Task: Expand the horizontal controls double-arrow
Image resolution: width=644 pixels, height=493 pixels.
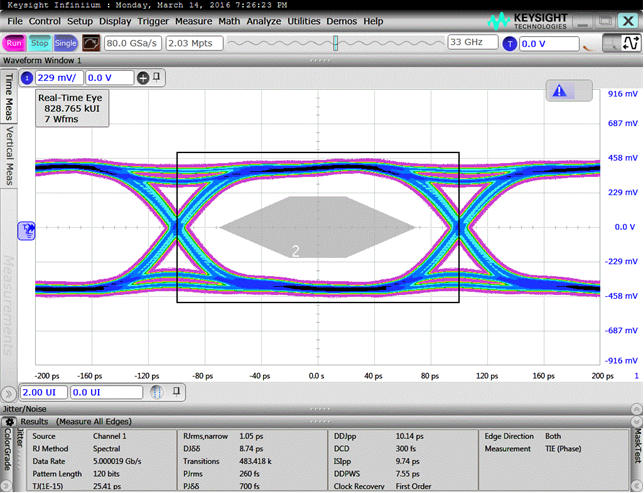Action: tap(10, 393)
